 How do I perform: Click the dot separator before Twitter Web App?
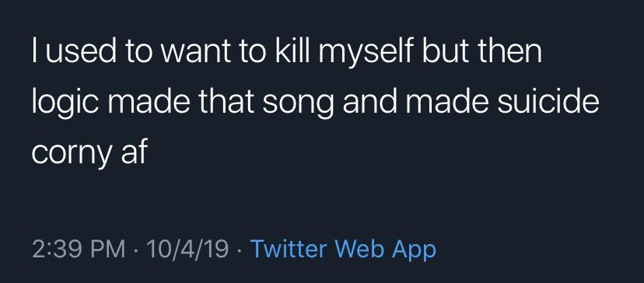(240, 250)
